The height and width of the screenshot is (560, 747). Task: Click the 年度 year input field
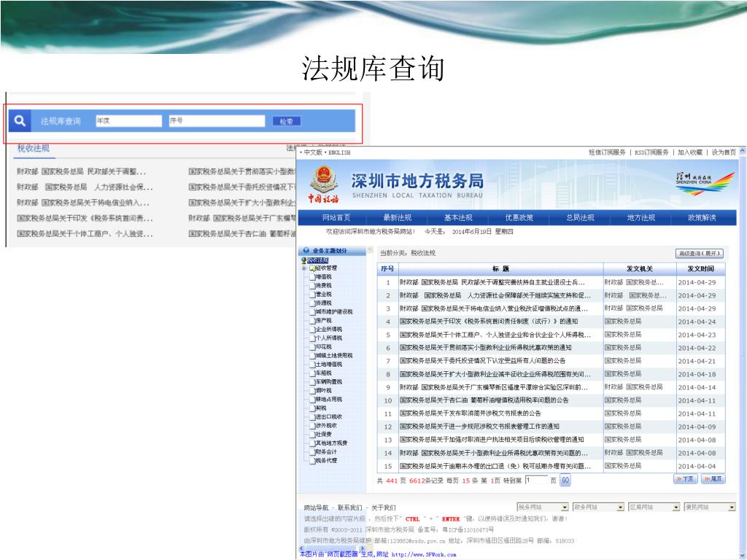128,121
